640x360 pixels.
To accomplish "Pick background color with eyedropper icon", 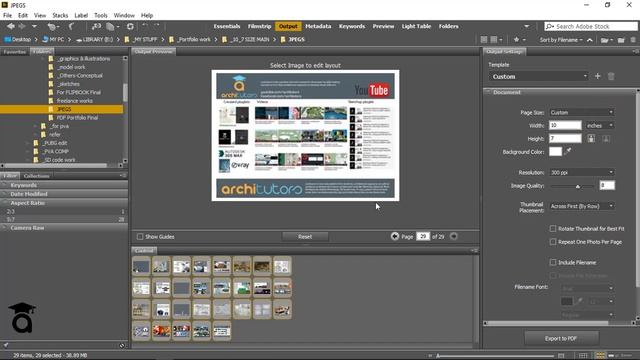I will point(568,151).
